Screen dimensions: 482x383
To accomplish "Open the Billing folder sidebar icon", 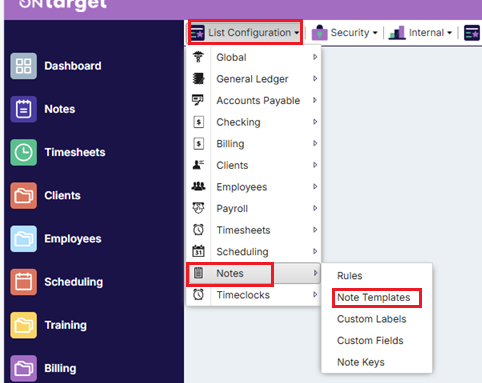I will click(23, 368).
